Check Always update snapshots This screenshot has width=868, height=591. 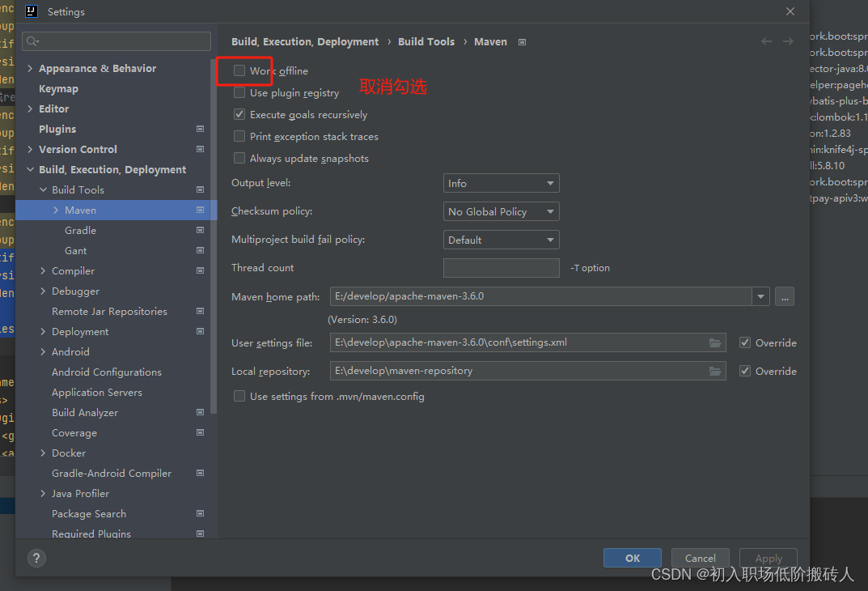pos(239,158)
